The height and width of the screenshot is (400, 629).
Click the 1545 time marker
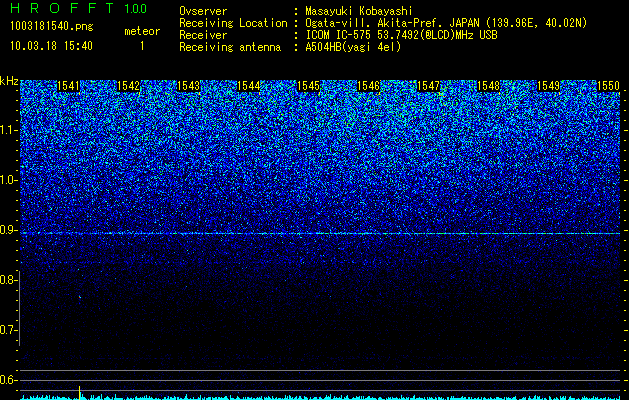[308, 86]
